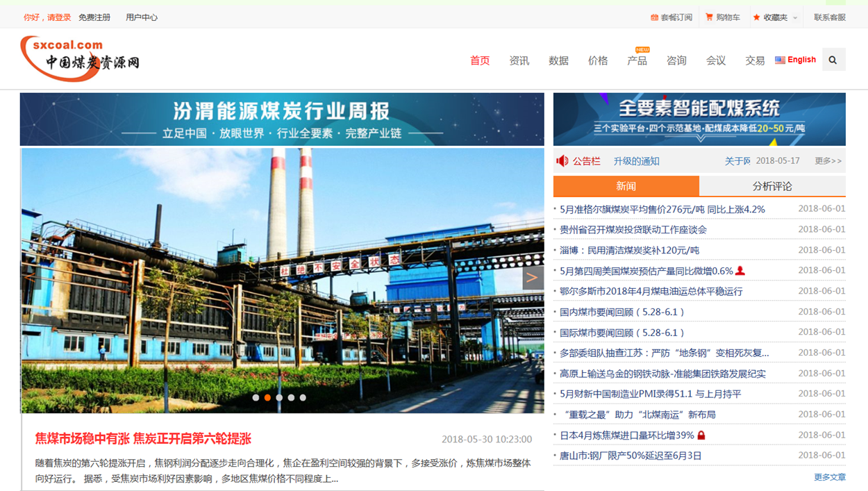Screen dimensions: 868x491
Task: Expand the favorites dropdown arrow
Action: pyautogui.click(x=795, y=18)
